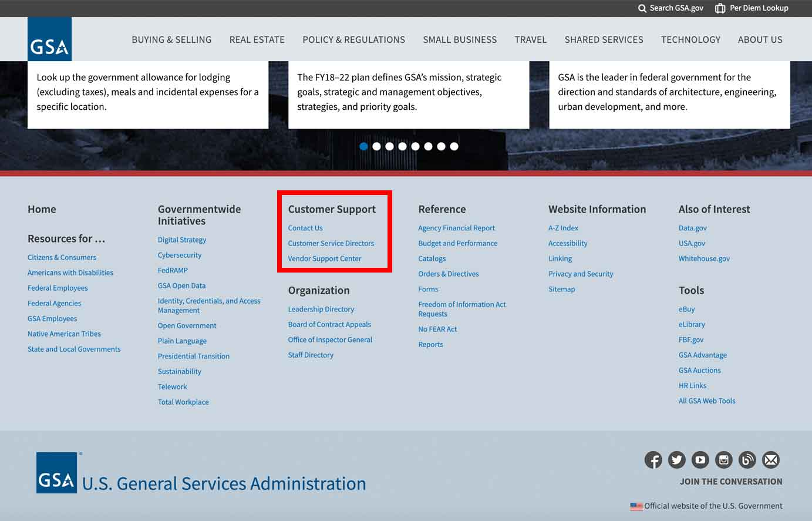812x521 pixels.
Task: Open GSA's Facebook page icon
Action: 653,460
